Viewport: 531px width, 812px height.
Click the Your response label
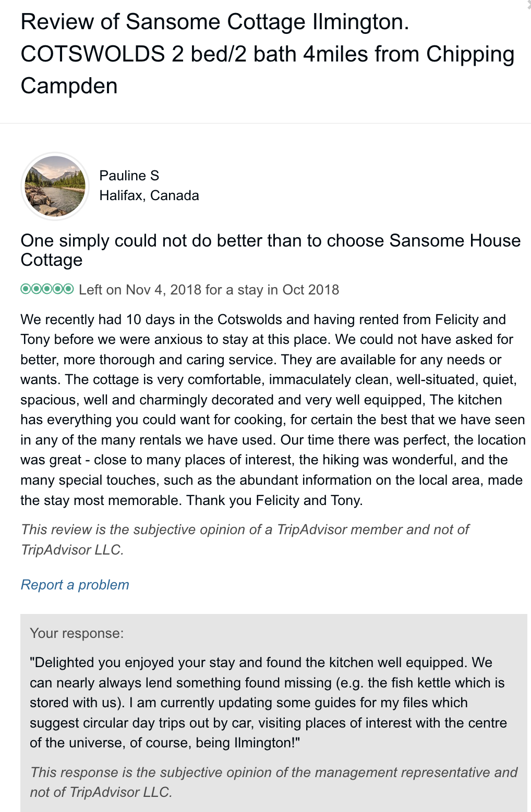point(77,633)
